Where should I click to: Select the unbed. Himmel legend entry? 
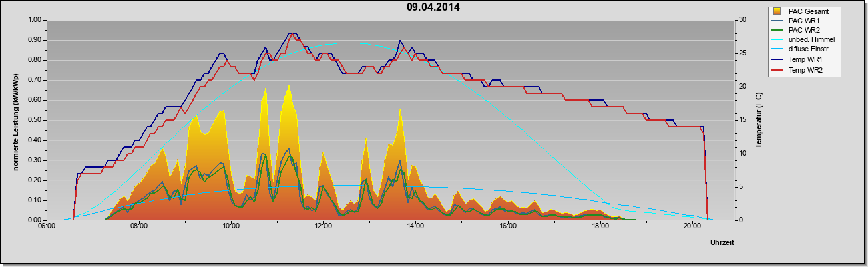804,40
